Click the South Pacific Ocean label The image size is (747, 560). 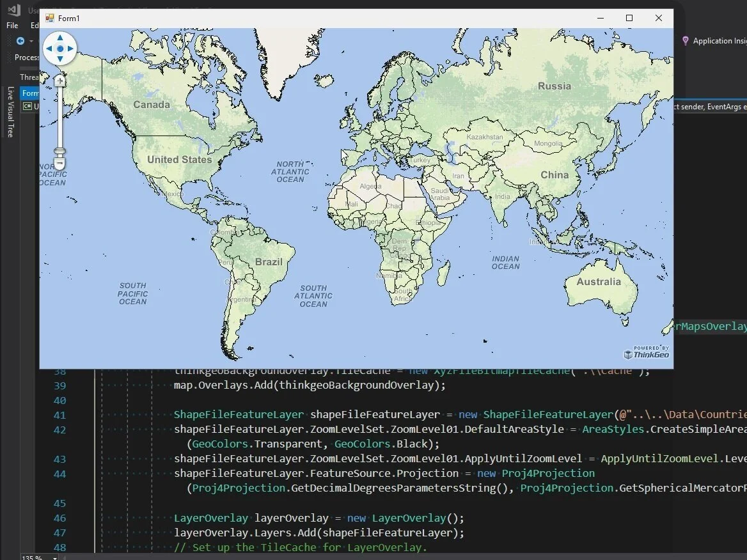[x=132, y=293]
